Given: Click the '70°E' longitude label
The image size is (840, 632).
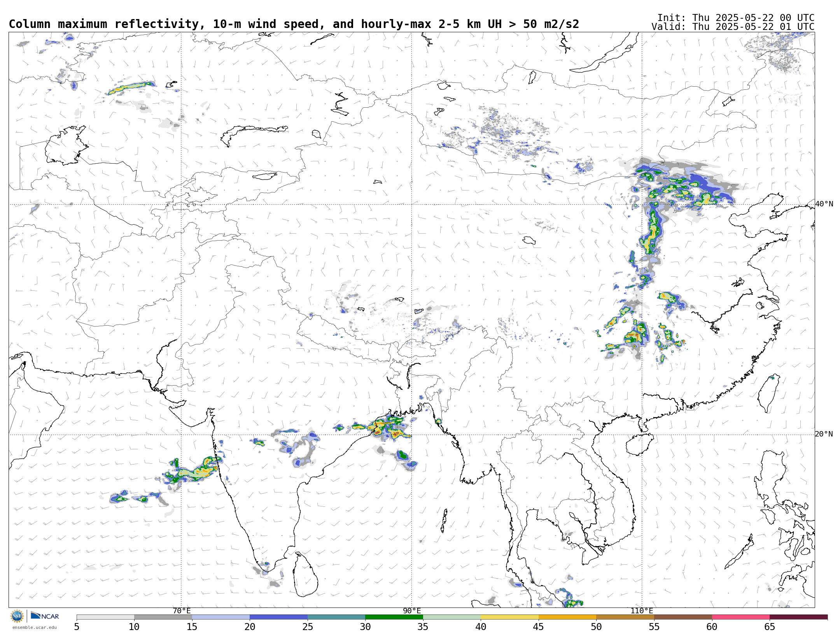Looking at the screenshot, I should [182, 611].
